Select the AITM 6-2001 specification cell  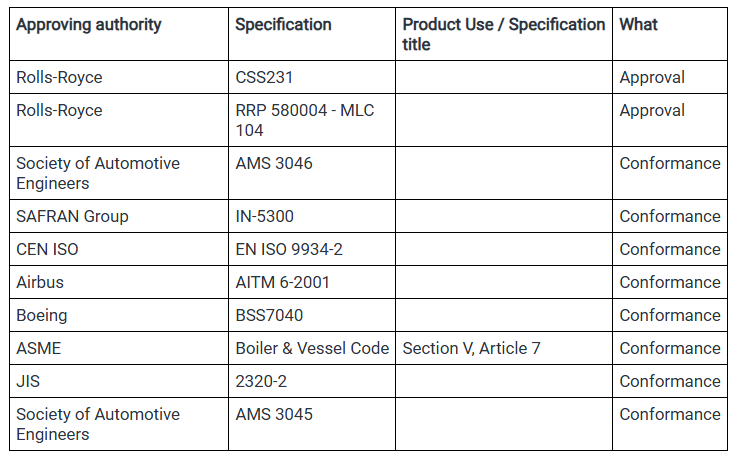coord(282,282)
